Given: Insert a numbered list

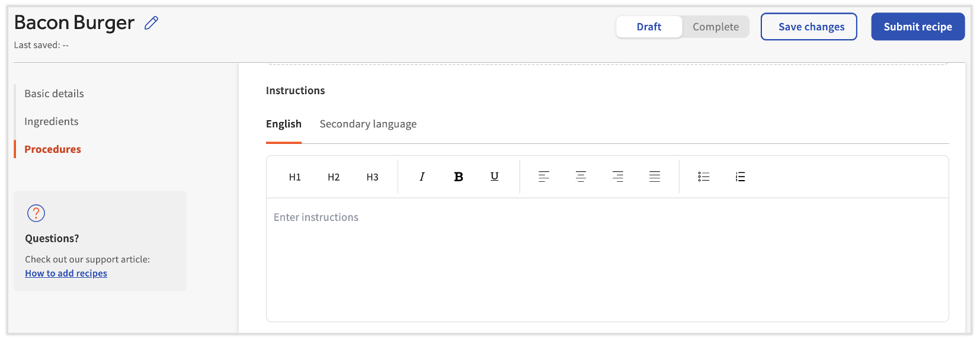Looking at the screenshot, I should click(740, 177).
